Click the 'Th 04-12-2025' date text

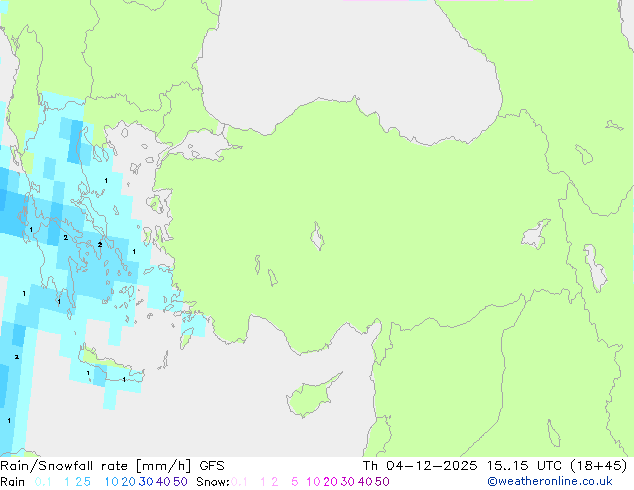pos(420,466)
